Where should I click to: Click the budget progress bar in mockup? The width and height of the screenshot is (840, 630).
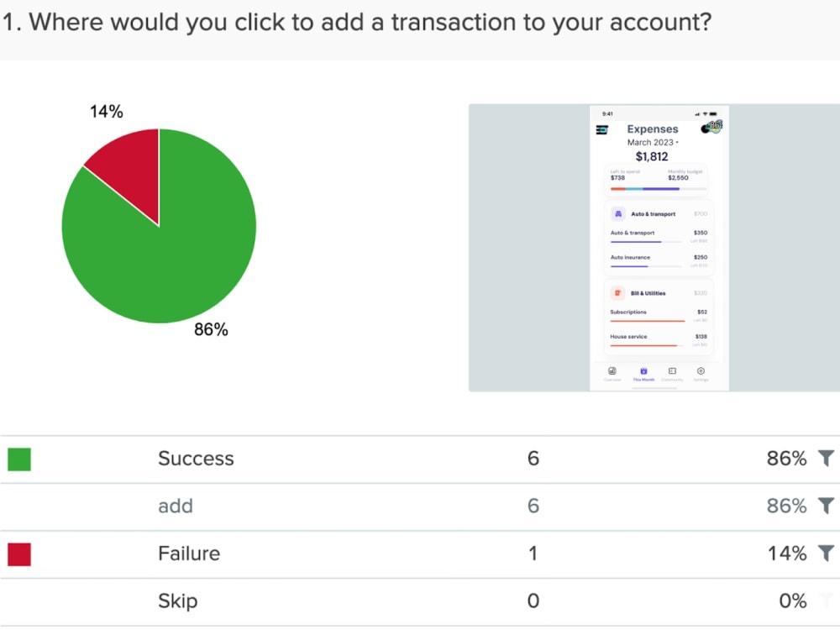pos(659,189)
